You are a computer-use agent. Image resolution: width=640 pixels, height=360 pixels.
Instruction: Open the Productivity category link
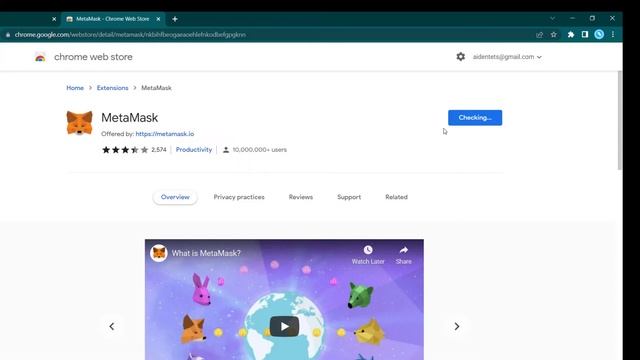tap(194, 150)
